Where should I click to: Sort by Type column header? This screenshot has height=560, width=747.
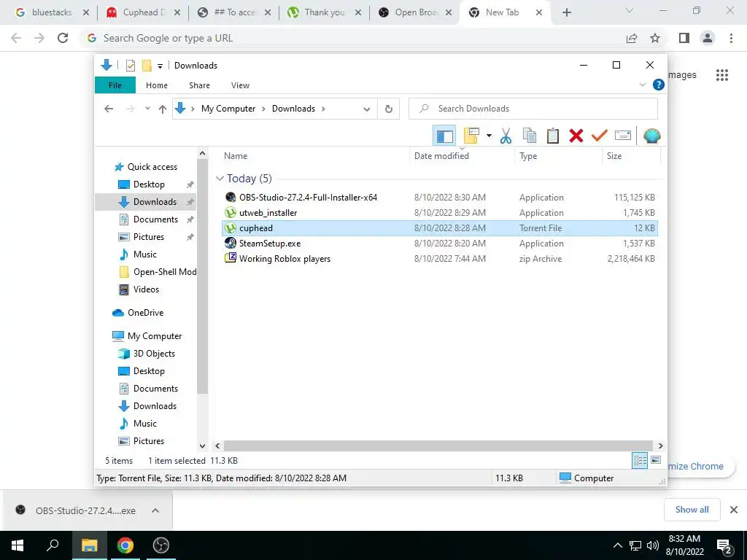point(528,156)
